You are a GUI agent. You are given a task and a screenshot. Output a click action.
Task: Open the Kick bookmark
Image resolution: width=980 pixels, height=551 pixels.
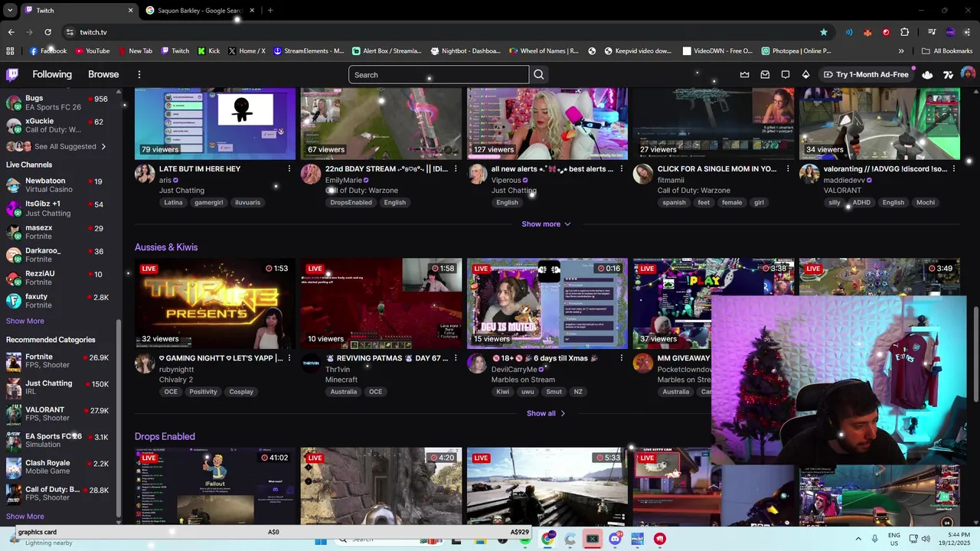208,51
